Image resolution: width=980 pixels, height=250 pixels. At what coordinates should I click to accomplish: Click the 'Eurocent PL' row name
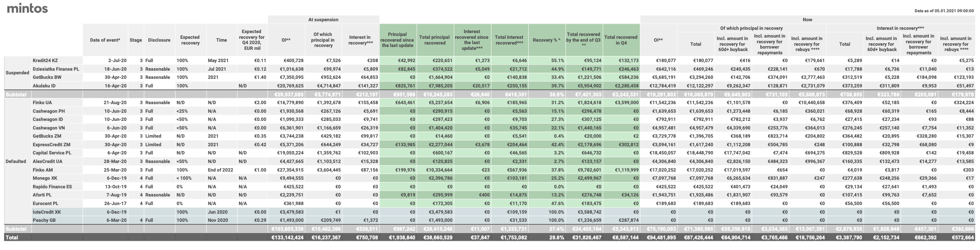point(45,203)
